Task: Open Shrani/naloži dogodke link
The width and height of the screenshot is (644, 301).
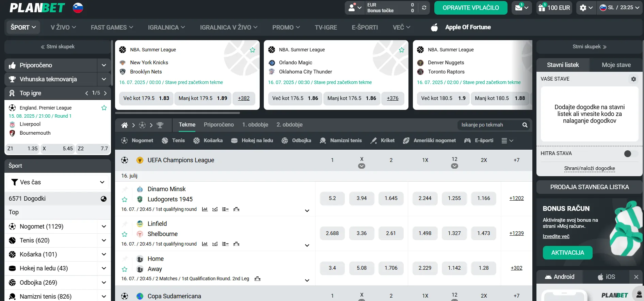Action: (590, 168)
